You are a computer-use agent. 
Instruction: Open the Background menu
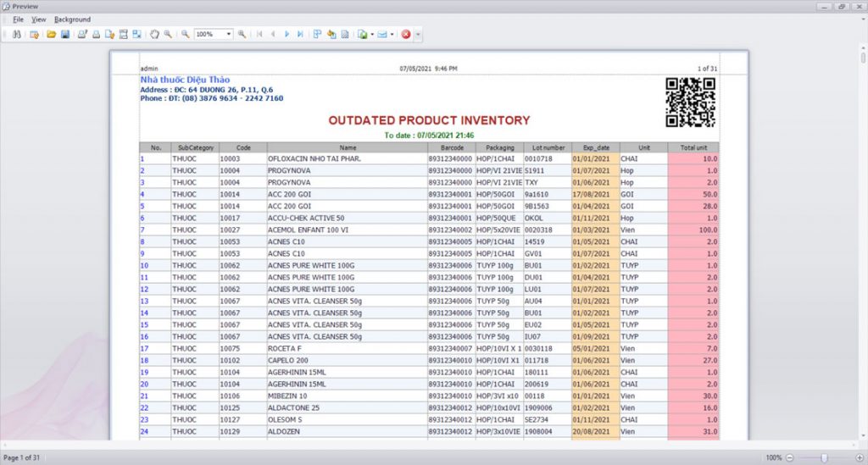pyautogui.click(x=73, y=19)
